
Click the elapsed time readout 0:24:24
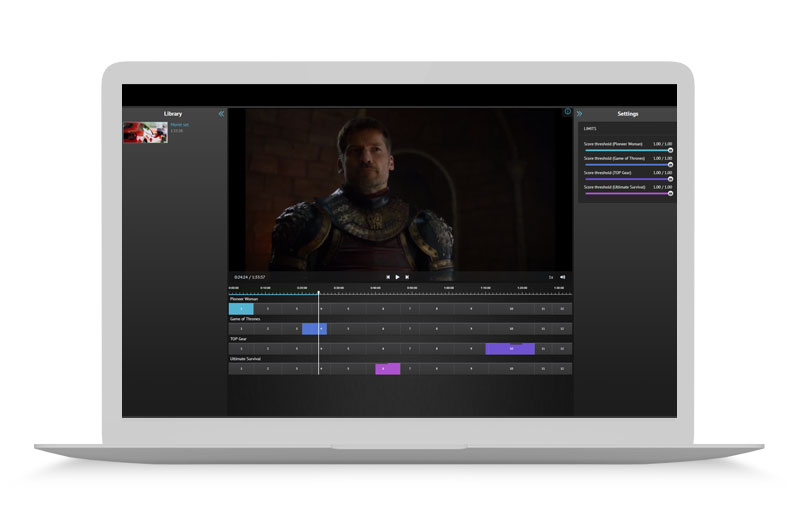click(x=241, y=277)
